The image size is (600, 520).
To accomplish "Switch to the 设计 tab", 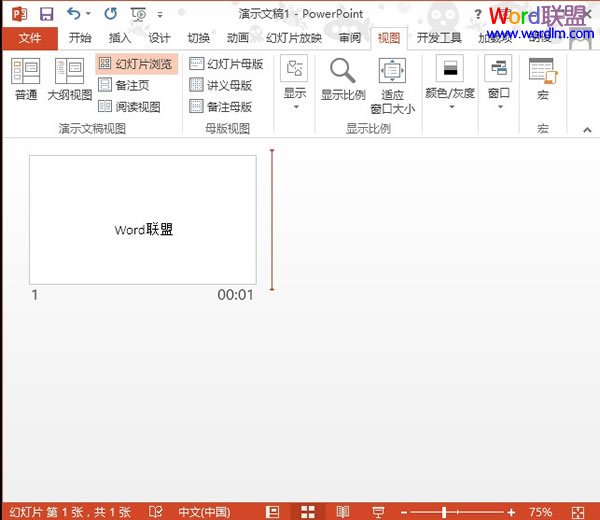I will click(x=159, y=38).
